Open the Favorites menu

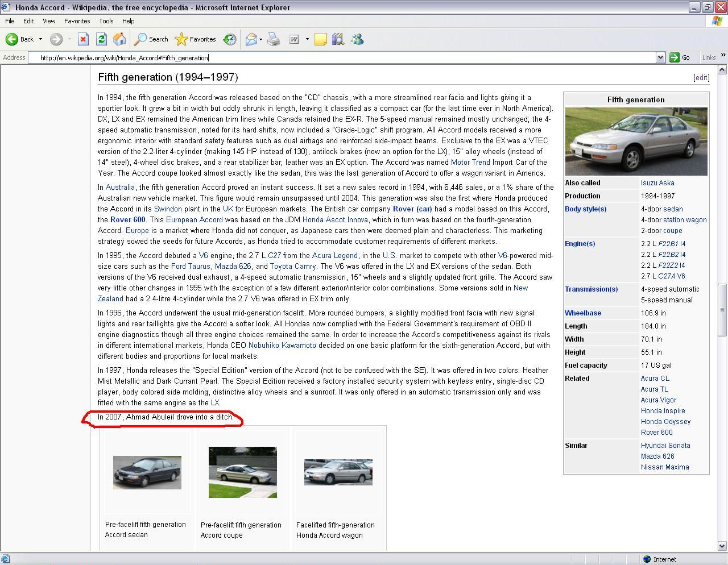(x=77, y=21)
